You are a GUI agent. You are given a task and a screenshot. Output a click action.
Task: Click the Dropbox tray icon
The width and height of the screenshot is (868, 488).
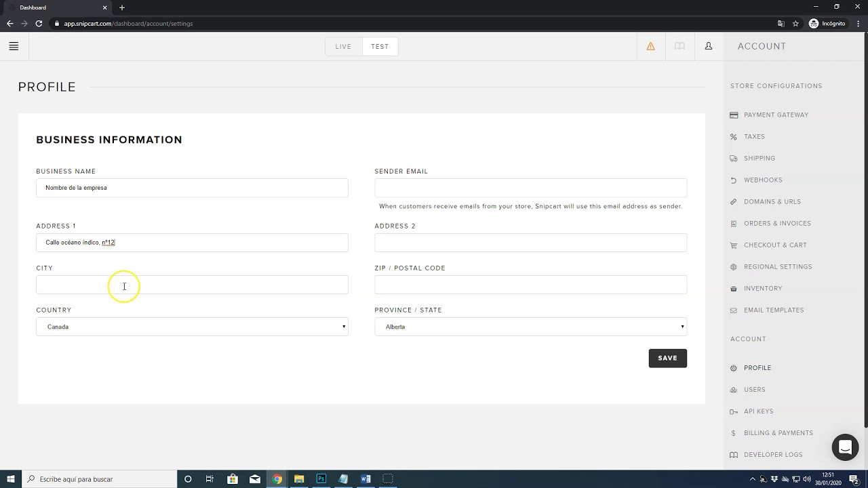(774, 479)
